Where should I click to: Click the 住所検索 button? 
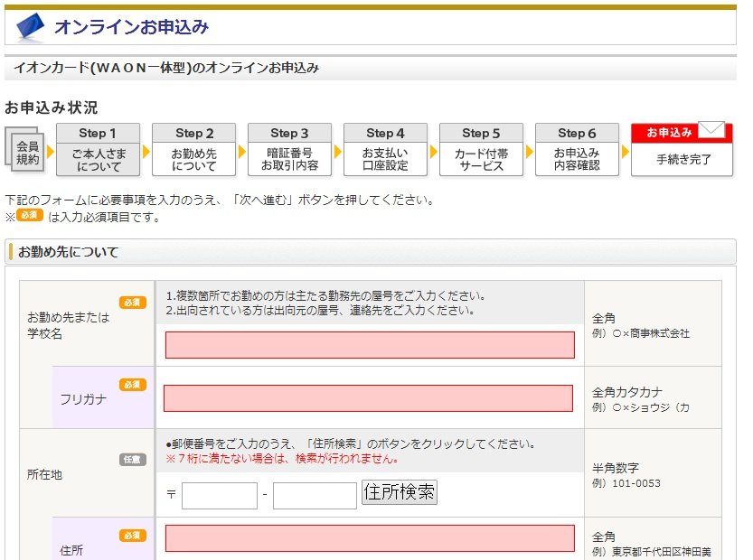[x=399, y=493]
